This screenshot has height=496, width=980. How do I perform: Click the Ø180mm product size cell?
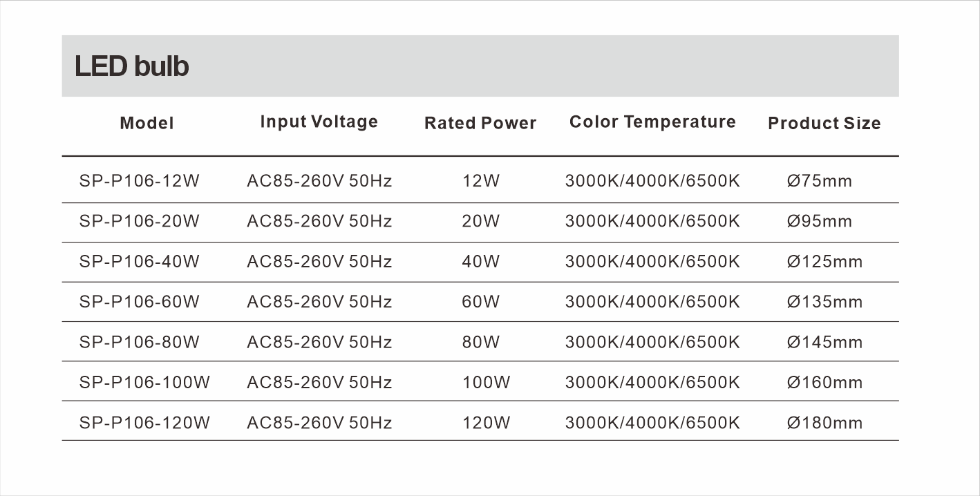point(824,423)
